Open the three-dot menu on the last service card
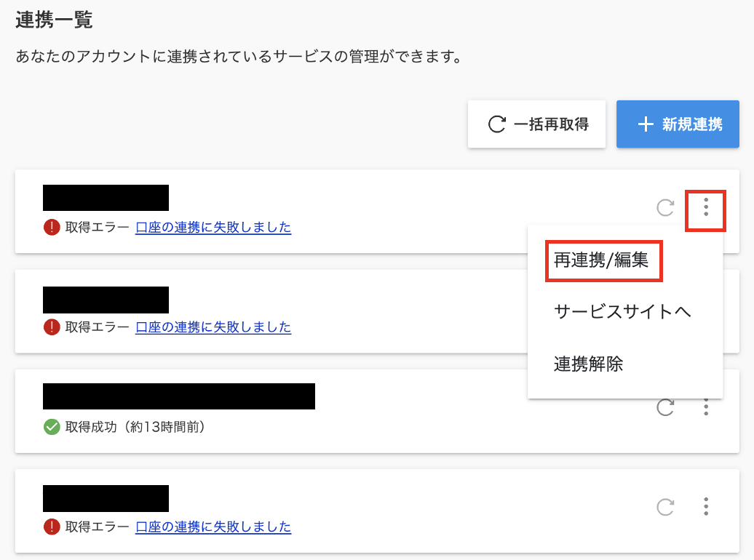754x560 pixels. (x=705, y=507)
